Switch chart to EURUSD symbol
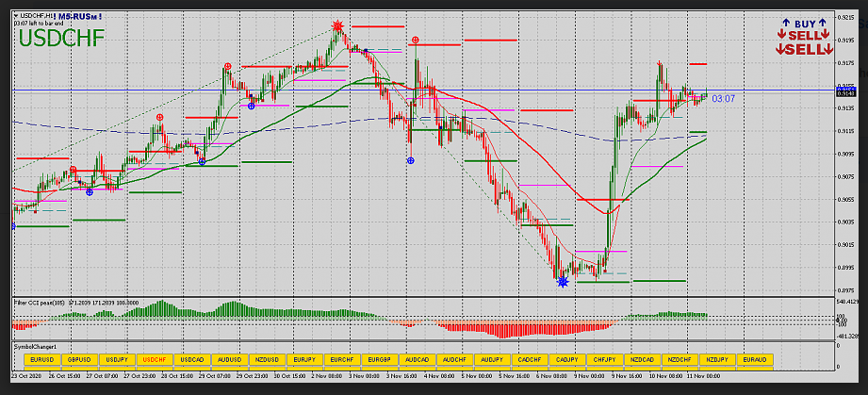 click(41, 359)
